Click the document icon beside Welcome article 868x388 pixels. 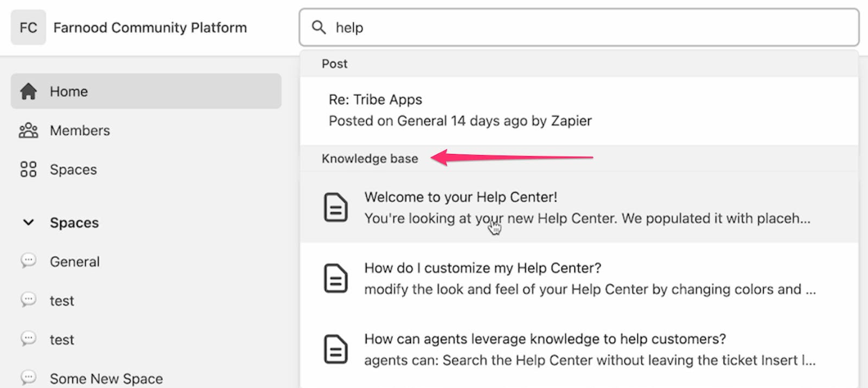click(x=336, y=208)
